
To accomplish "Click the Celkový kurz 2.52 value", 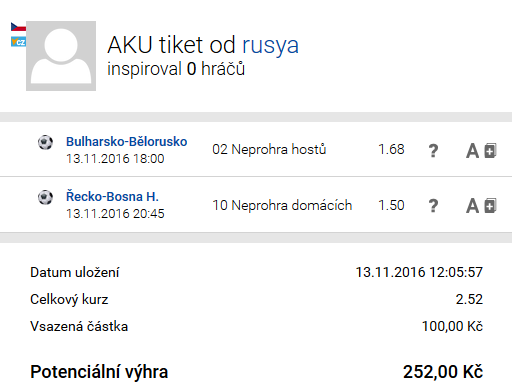I will tap(469, 299).
